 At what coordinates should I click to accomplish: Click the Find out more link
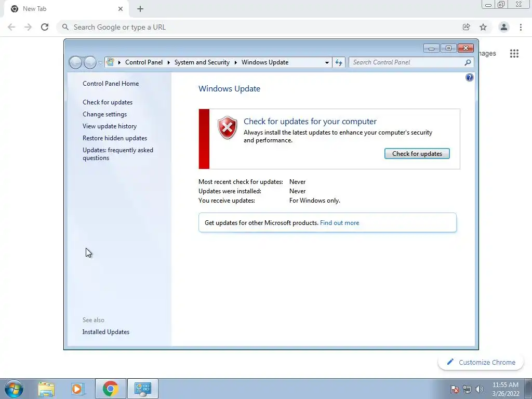pos(339,223)
